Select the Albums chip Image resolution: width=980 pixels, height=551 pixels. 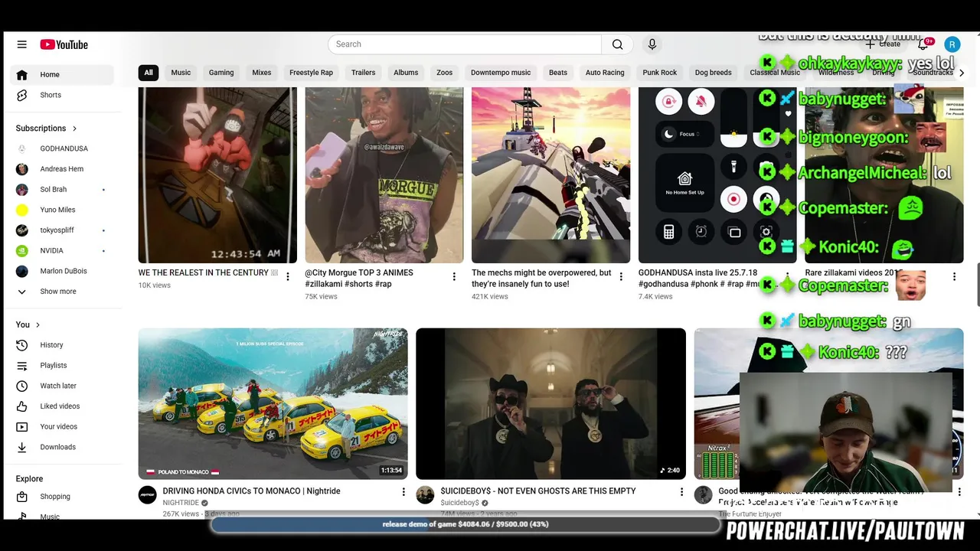pyautogui.click(x=406, y=73)
